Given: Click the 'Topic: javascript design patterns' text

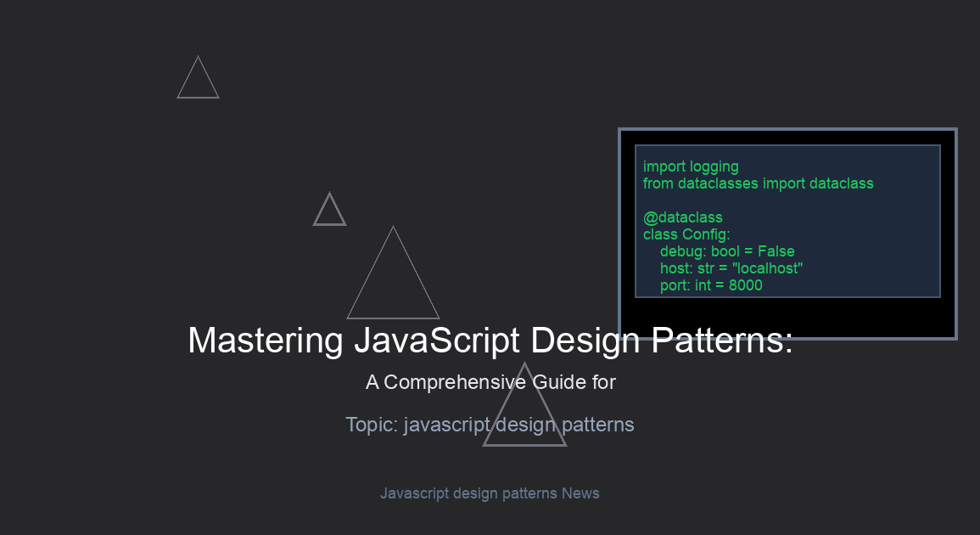Looking at the screenshot, I should click(x=490, y=425).
